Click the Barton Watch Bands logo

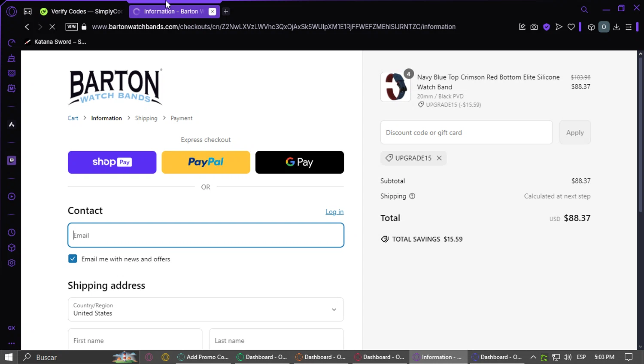tap(115, 87)
